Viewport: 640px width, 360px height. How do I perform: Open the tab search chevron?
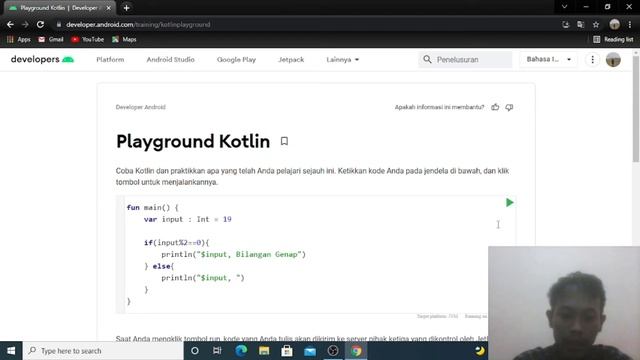(x=564, y=7)
